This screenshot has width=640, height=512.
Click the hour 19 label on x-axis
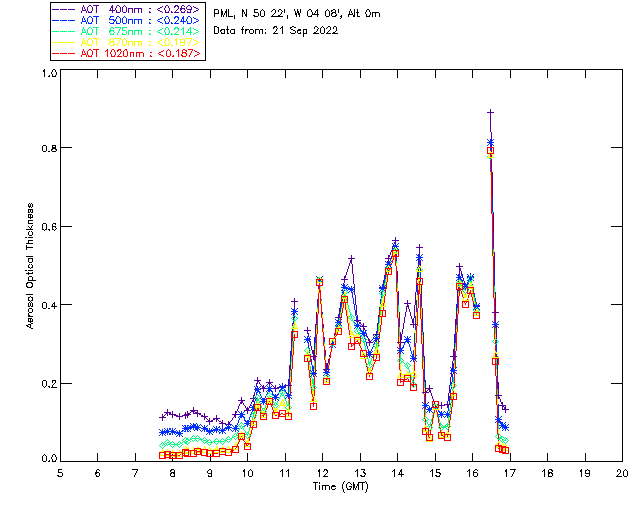click(585, 473)
